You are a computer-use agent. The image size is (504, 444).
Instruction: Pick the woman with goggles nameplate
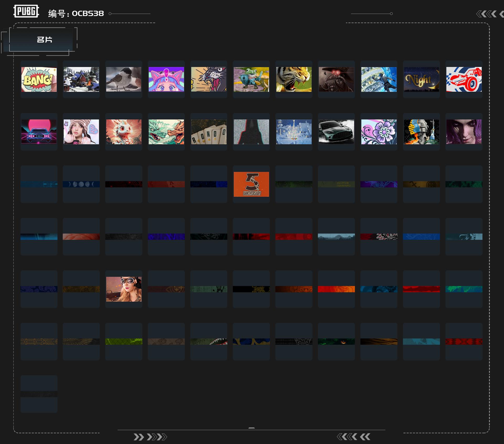[x=124, y=289]
